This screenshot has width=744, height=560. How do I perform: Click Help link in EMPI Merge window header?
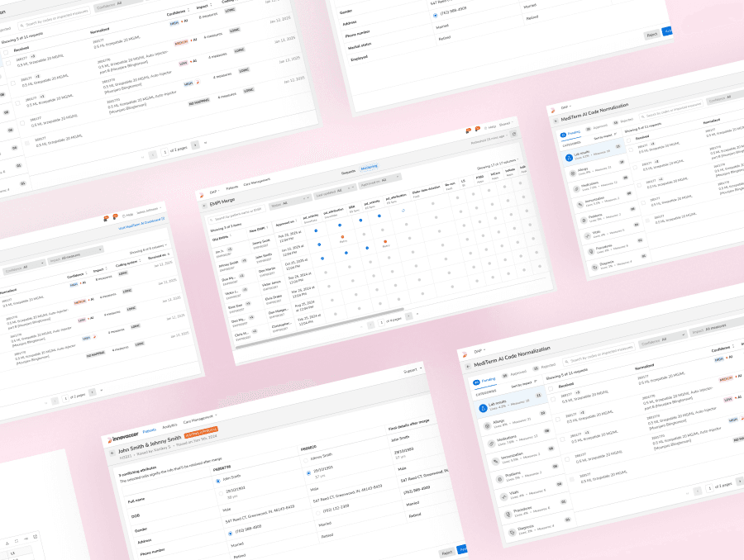(x=490, y=126)
